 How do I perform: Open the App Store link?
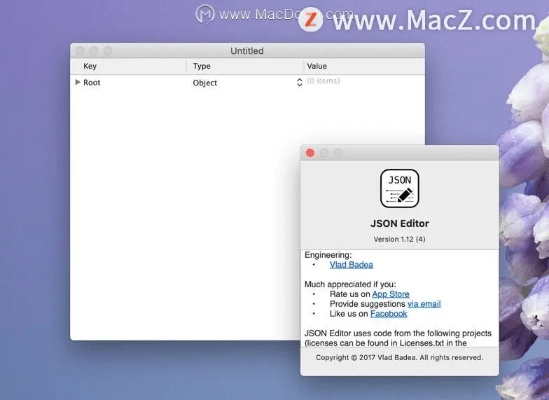[x=391, y=294]
